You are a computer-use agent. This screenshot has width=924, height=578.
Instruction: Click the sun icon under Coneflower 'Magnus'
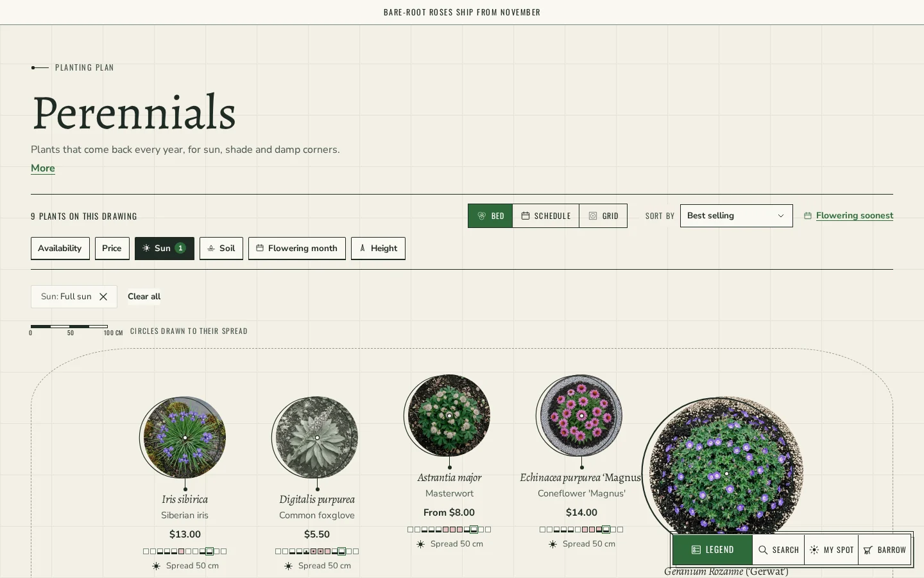click(552, 544)
